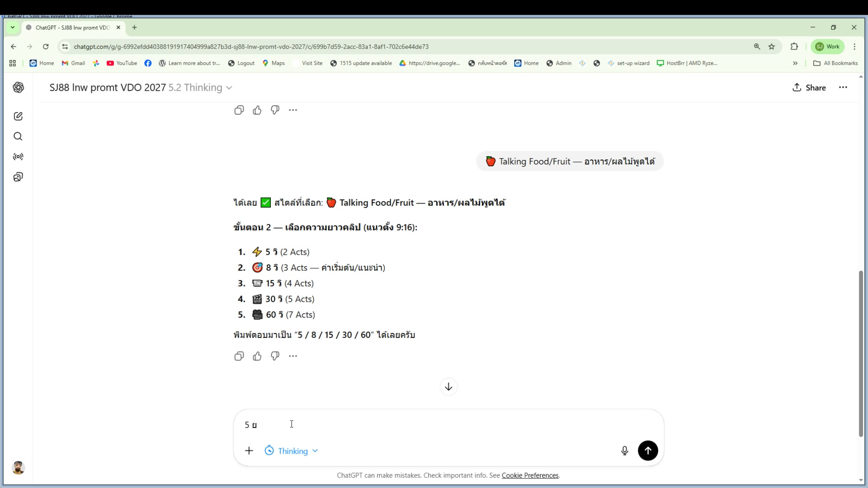Give thumbs up to latest response
868x488 pixels.
257,356
